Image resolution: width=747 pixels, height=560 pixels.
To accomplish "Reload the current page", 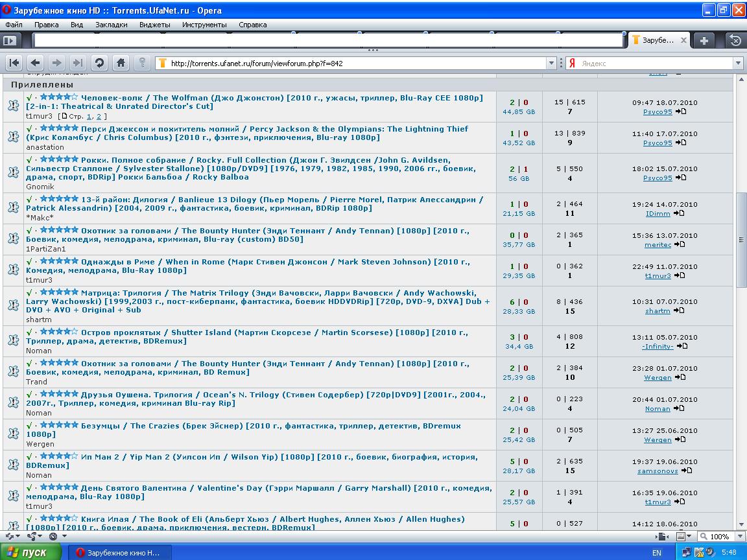I will tap(99, 63).
